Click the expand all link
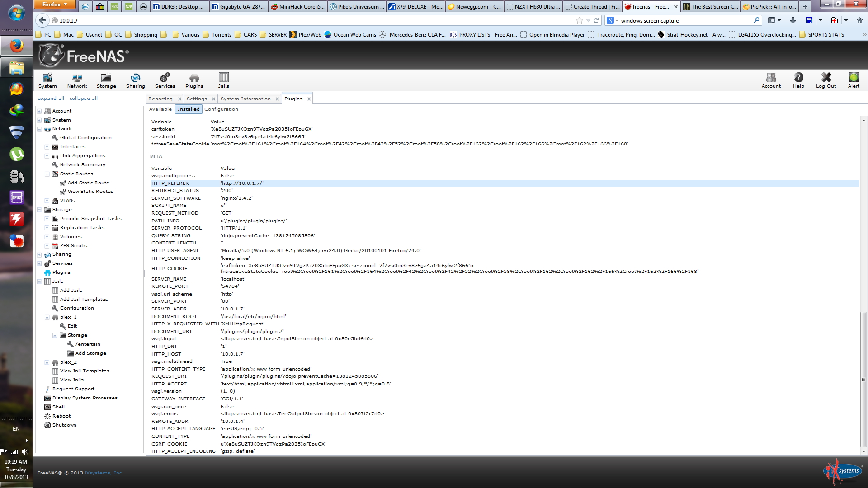The image size is (868, 488). tap(51, 98)
